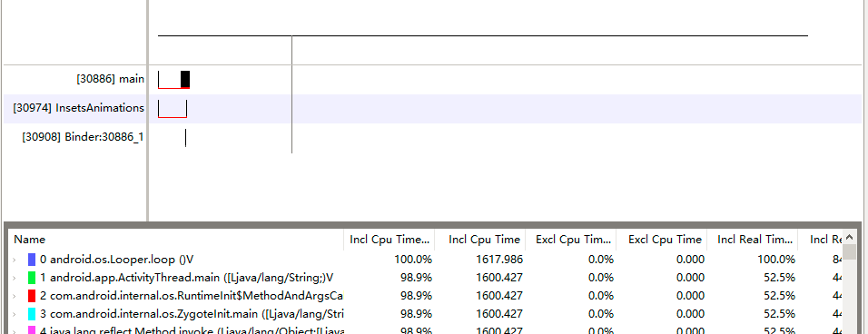Click 0.0% Excl Cpu Time in ZygoteInit.main row
This screenshot has height=334, width=868.
click(601, 314)
